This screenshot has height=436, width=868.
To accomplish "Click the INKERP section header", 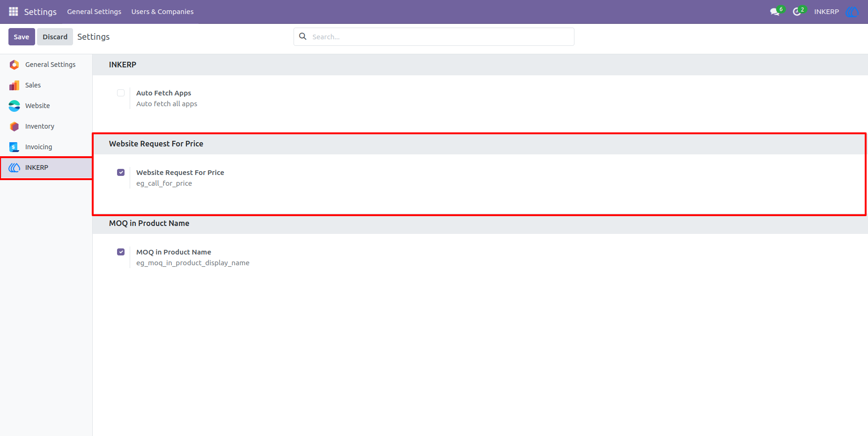I will pyautogui.click(x=123, y=65).
